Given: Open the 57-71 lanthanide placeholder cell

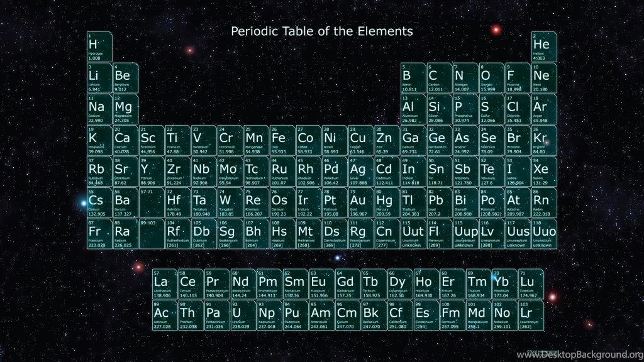Looking at the screenshot, I should [152, 202].
